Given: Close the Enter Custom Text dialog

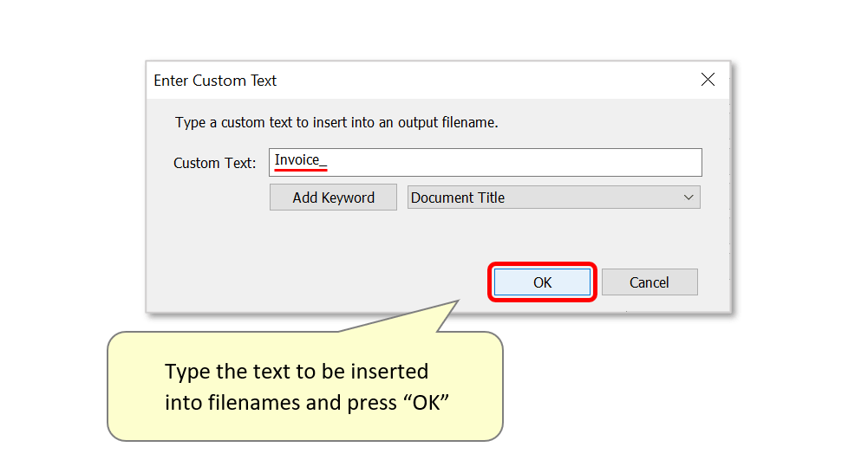Looking at the screenshot, I should (x=708, y=80).
